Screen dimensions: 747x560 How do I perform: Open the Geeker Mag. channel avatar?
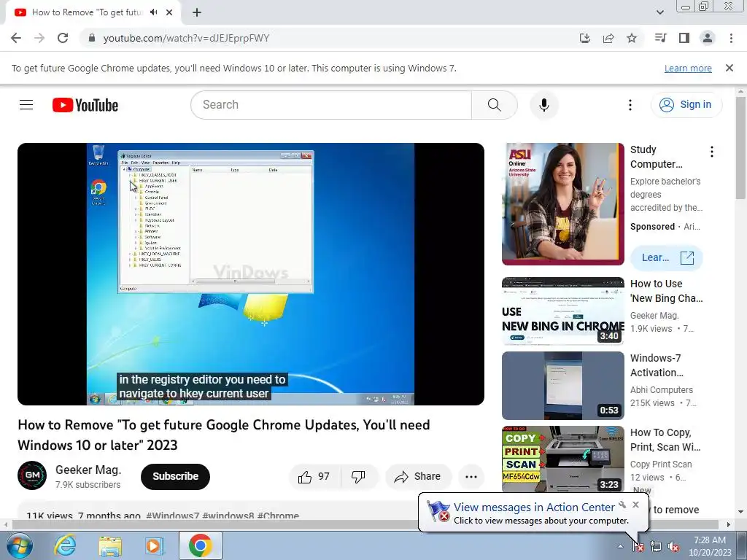click(x=32, y=475)
